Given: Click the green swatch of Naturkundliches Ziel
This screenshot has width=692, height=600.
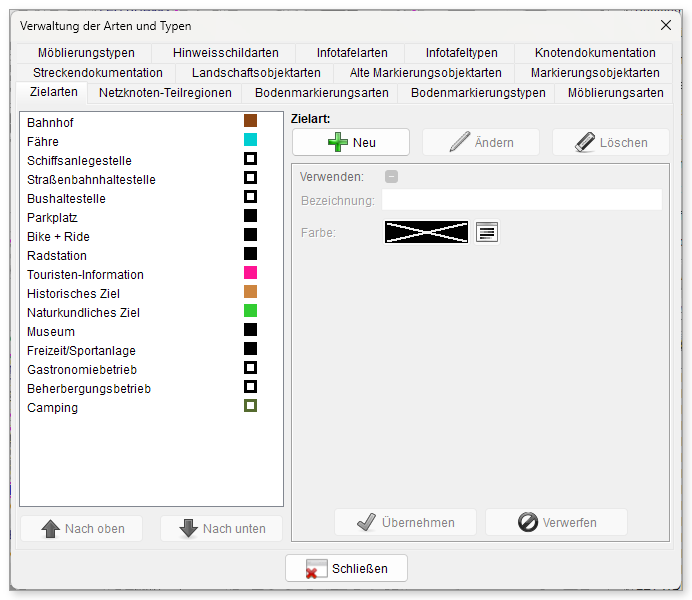Looking at the screenshot, I should click(x=250, y=311).
